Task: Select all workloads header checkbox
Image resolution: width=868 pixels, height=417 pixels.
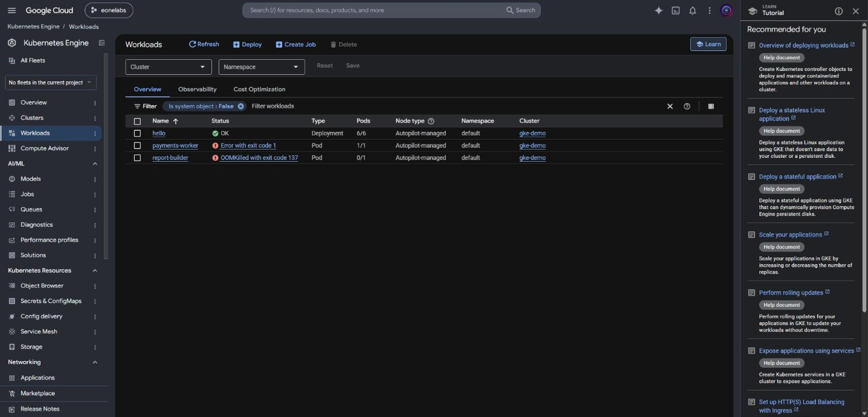Action: pyautogui.click(x=137, y=121)
